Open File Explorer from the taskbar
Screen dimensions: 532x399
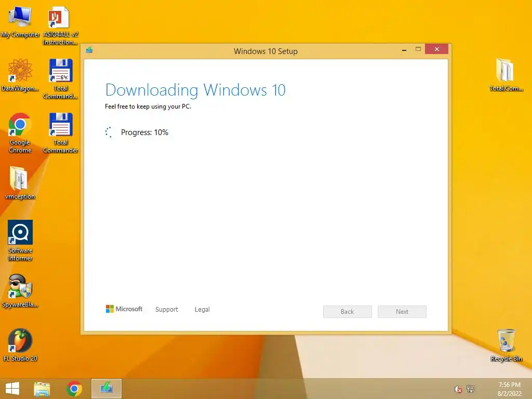[42, 389]
